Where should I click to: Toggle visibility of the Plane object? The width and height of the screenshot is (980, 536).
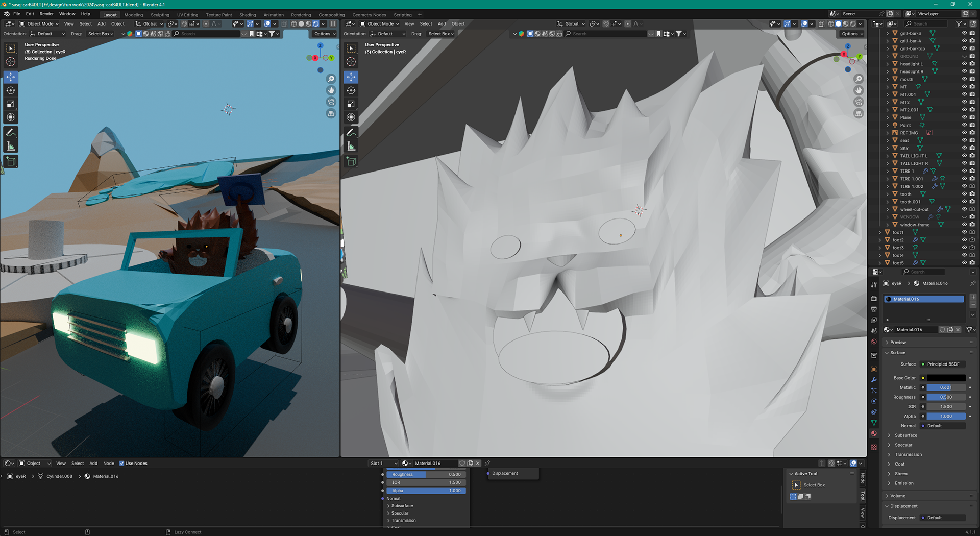click(964, 117)
